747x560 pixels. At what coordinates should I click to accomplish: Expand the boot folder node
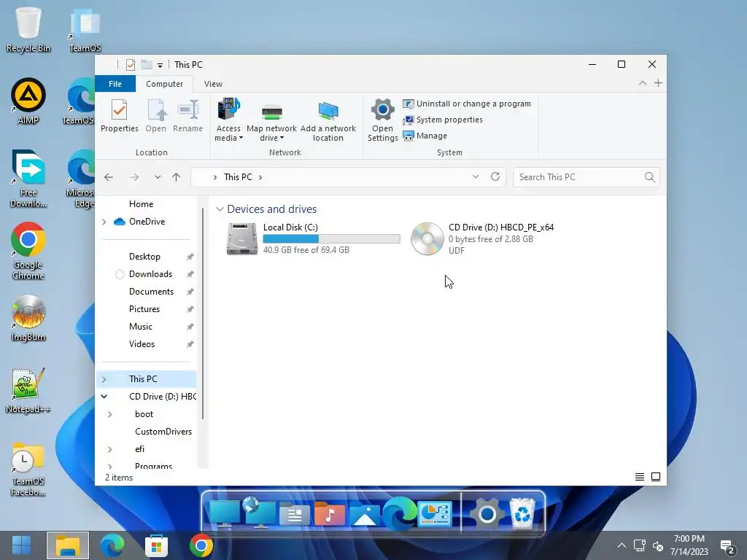tap(110, 414)
